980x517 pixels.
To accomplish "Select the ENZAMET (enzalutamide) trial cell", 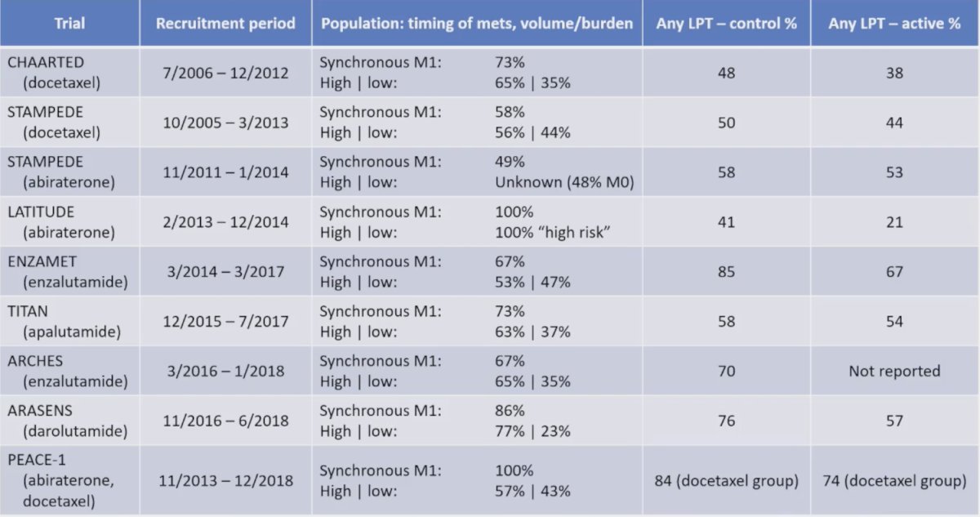I will click(69, 272).
